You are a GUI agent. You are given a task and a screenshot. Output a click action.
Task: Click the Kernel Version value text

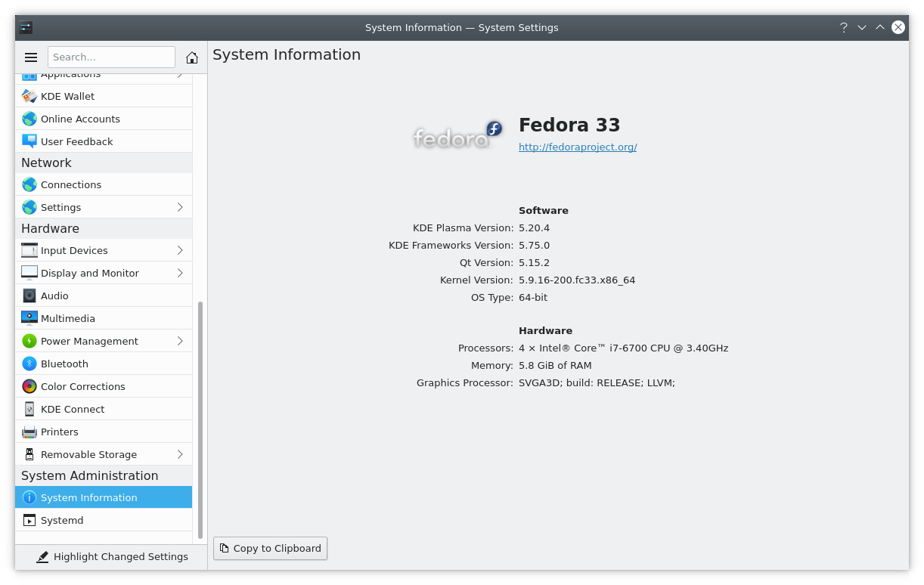pos(577,280)
